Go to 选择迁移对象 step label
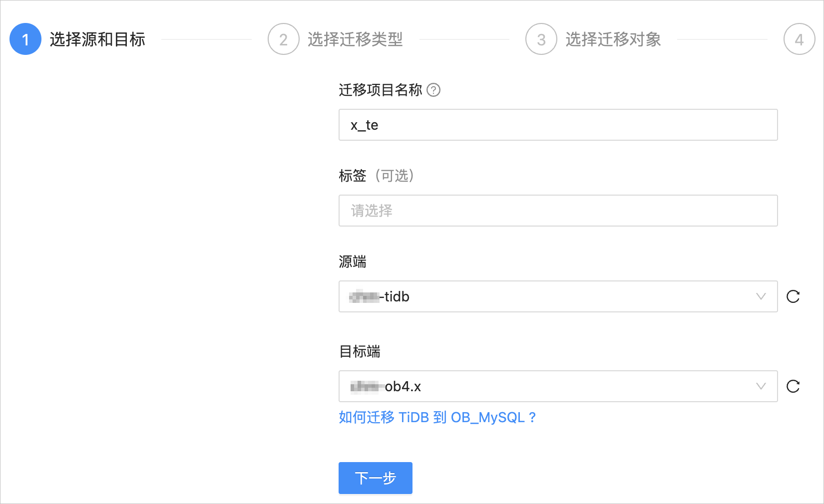 point(613,39)
